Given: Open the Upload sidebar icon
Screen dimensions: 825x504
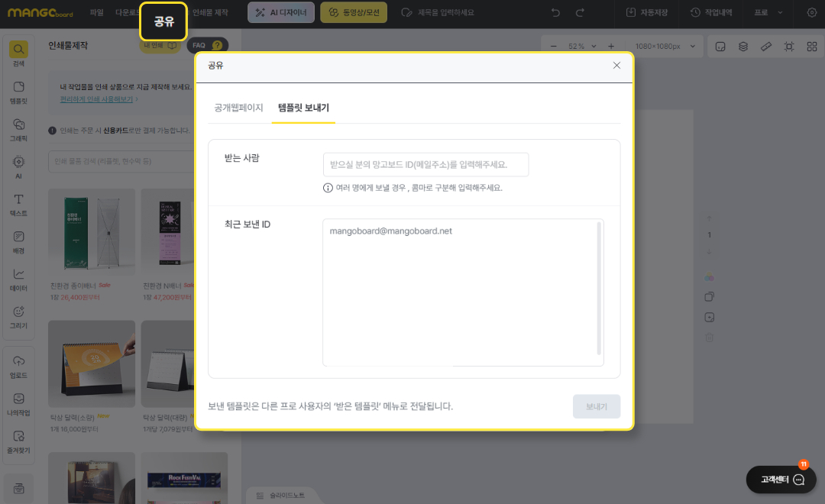Looking at the screenshot, I should coord(19,364).
